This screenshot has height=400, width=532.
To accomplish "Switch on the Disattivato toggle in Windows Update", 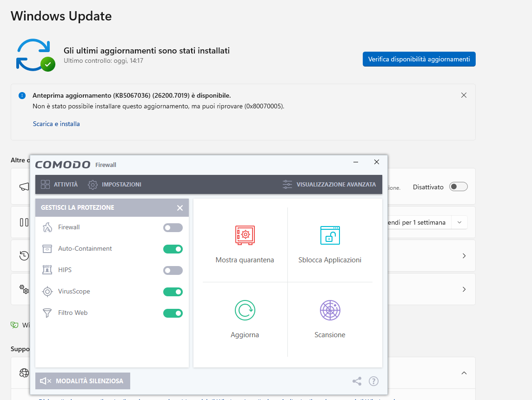I will point(458,187).
